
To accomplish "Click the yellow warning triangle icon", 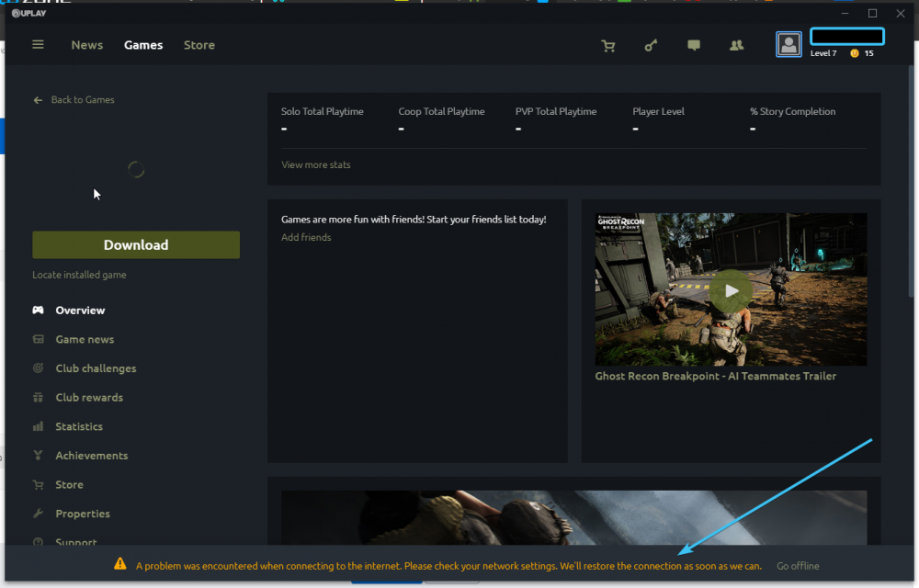I will tap(120, 563).
